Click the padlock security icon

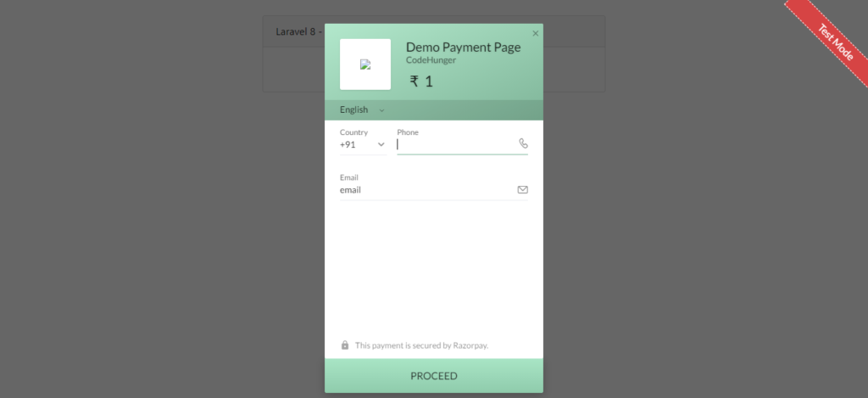[x=345, y=345]
